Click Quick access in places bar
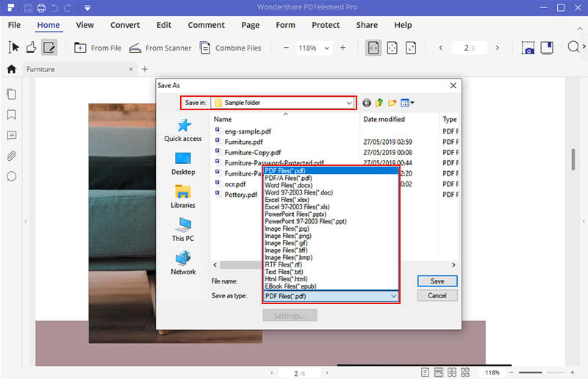The width and height of the screenshot is (588, 379). 183,129
